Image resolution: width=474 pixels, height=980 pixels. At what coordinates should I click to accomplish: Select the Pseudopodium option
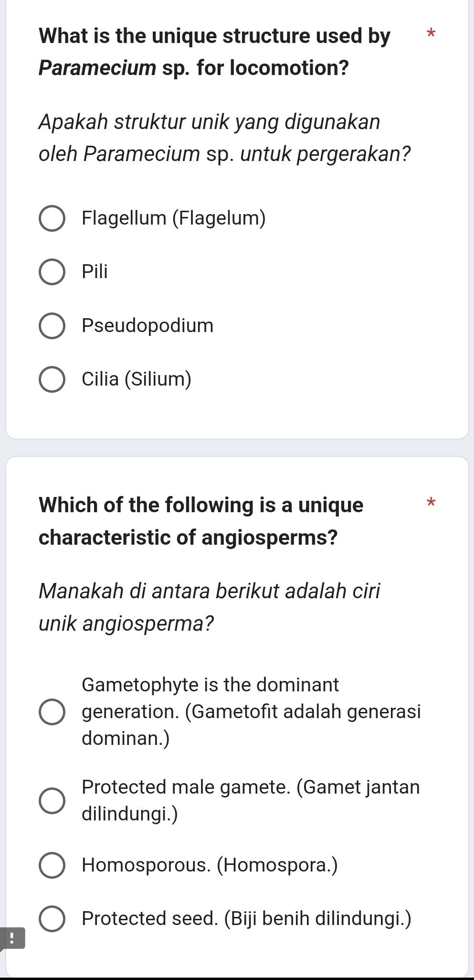pyautogui.click(x=53, y=326)
